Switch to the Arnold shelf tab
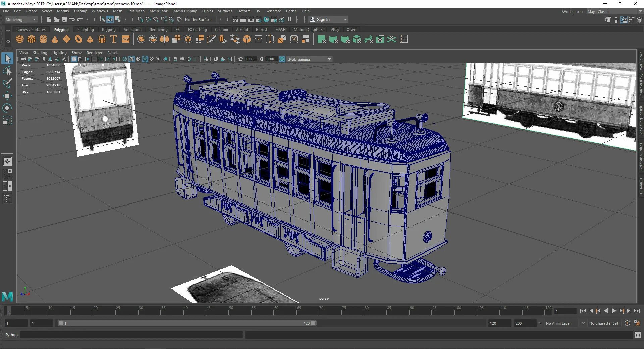This screenshot has height=349, width=644. tap(242, 30)
